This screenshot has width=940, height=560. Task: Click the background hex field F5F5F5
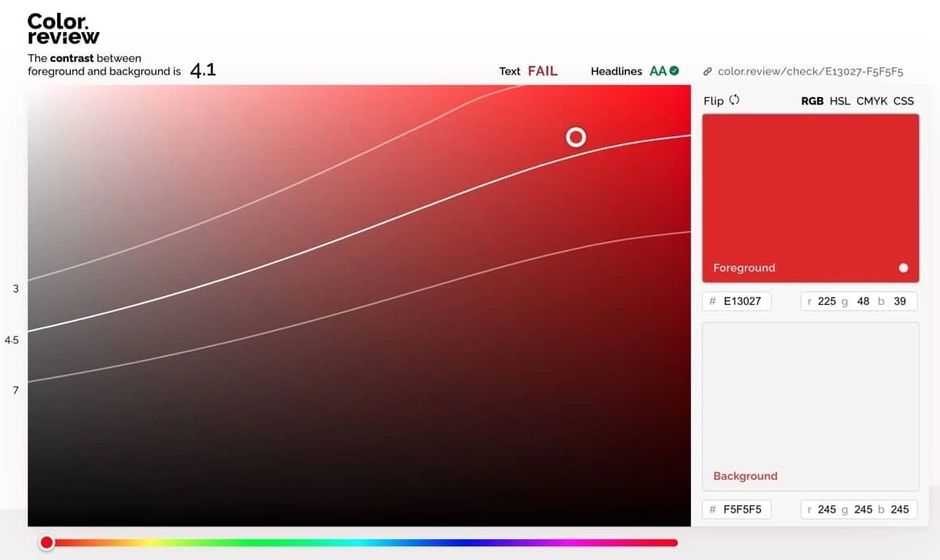tap(742, 509)
